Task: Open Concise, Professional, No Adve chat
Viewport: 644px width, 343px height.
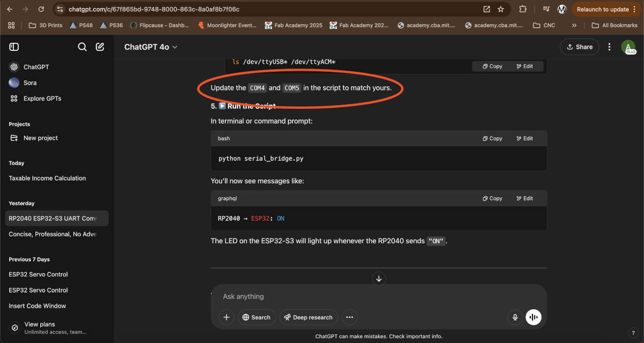Action: [x=57, y=234]
